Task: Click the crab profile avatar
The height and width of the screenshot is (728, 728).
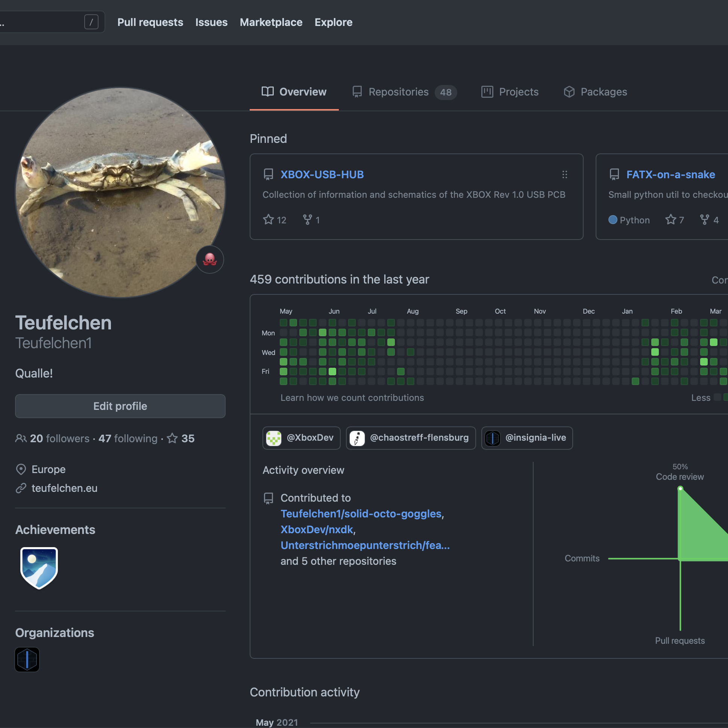Action: [120, 193]
